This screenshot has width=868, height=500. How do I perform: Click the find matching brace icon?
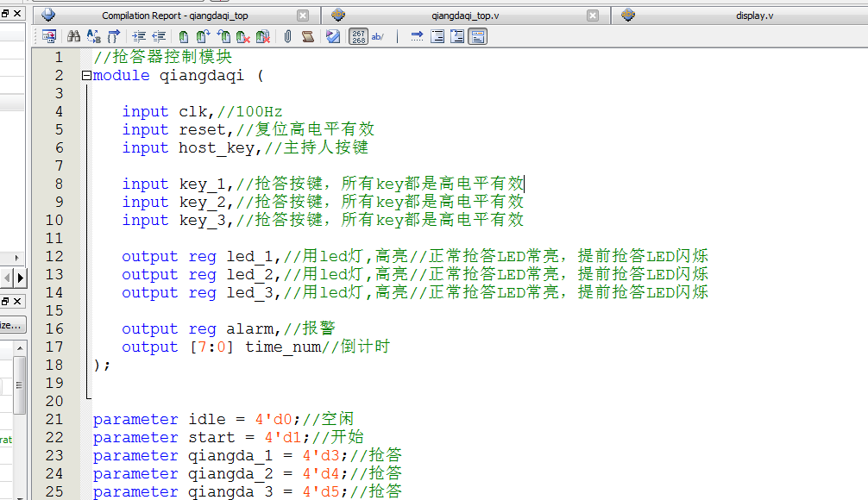click(x=113, y=36)
